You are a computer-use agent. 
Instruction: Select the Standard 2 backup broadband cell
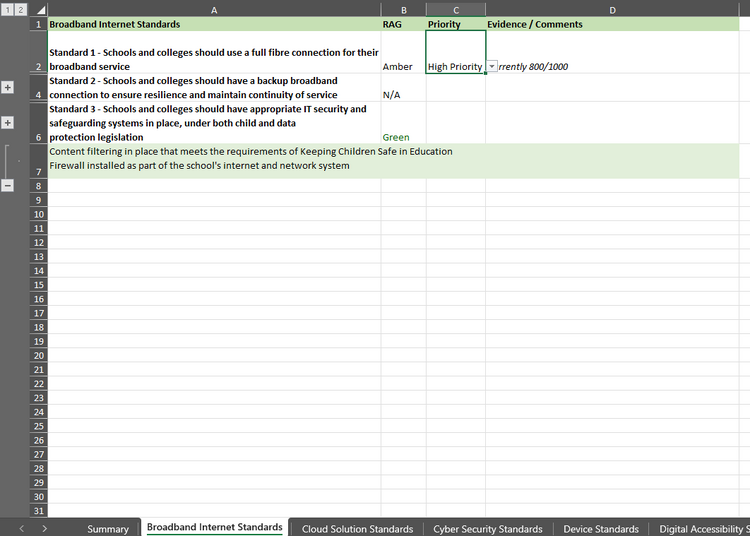pos(214,88)
